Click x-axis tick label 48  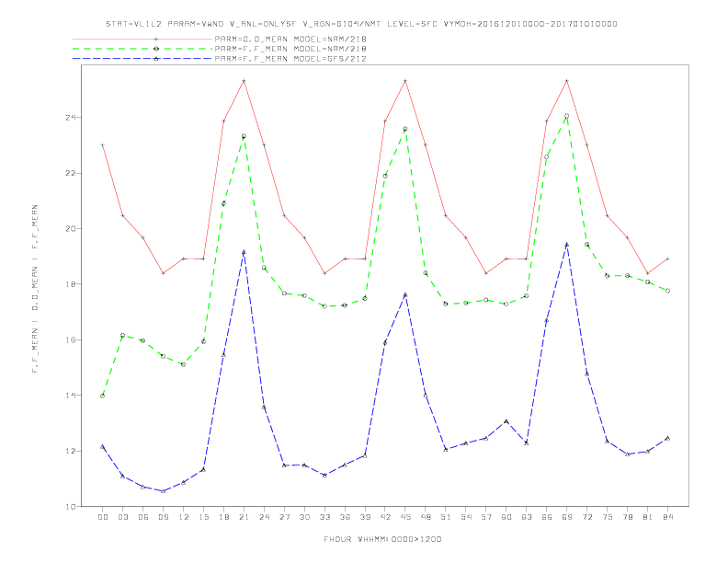pyautogui.click(x=426, y=517)
